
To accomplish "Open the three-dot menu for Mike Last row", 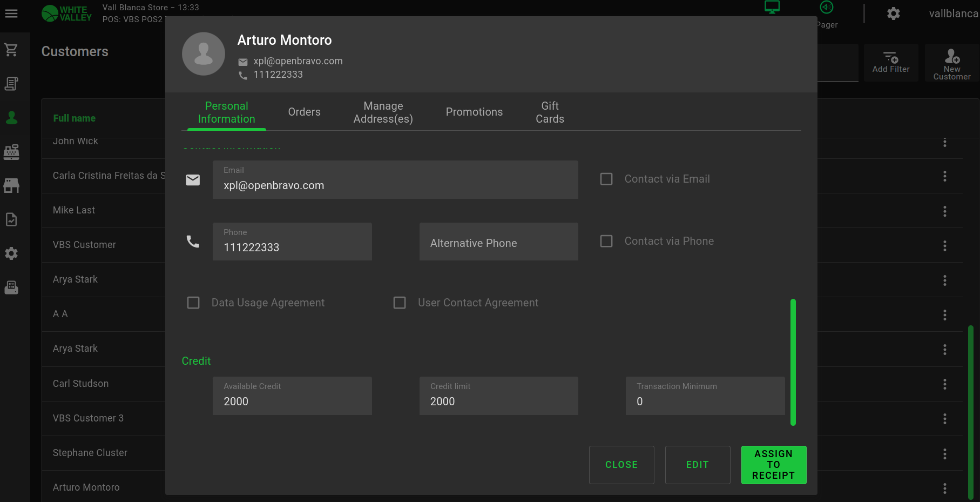I will point(944,211).
